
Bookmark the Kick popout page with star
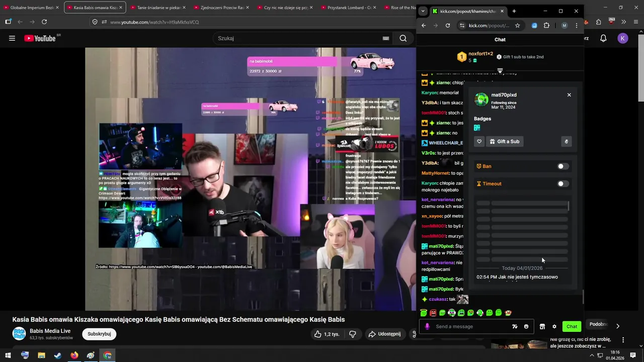[517, 26]
